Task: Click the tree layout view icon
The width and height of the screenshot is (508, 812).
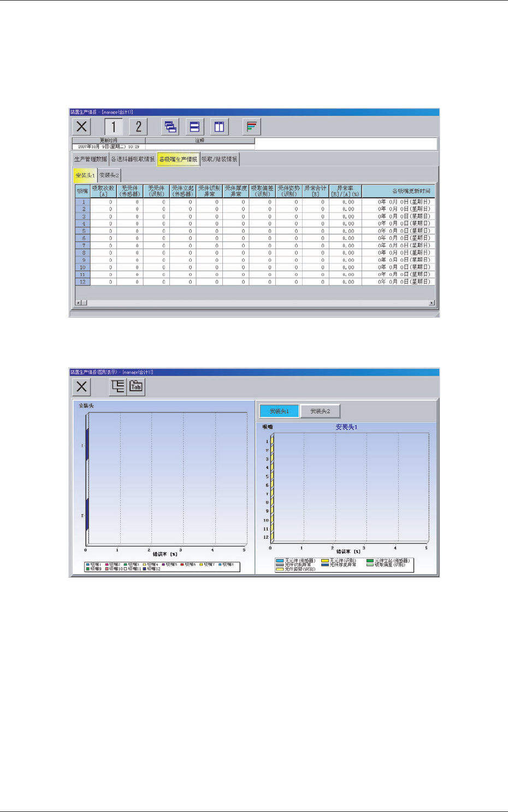Action: 118,387
